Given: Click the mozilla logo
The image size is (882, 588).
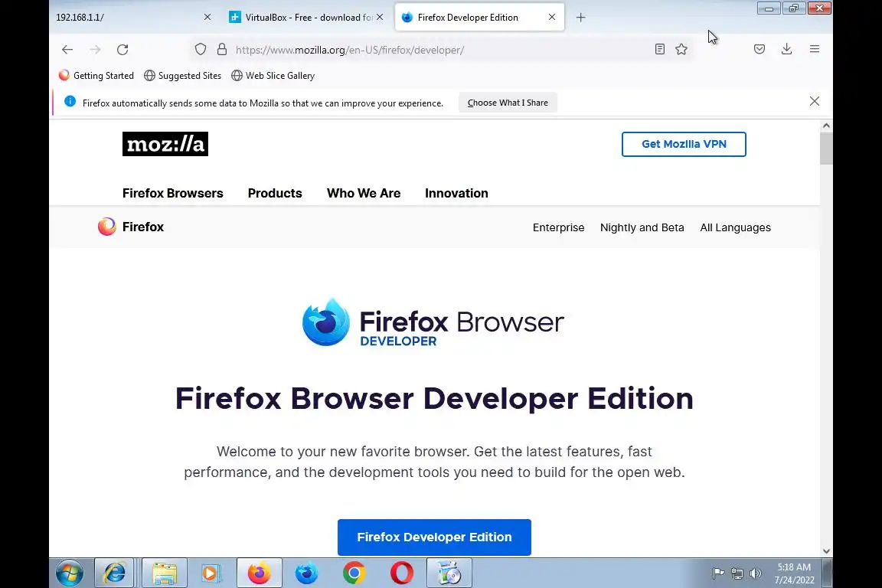Looking at the screenshot, I should pos(165,144).
